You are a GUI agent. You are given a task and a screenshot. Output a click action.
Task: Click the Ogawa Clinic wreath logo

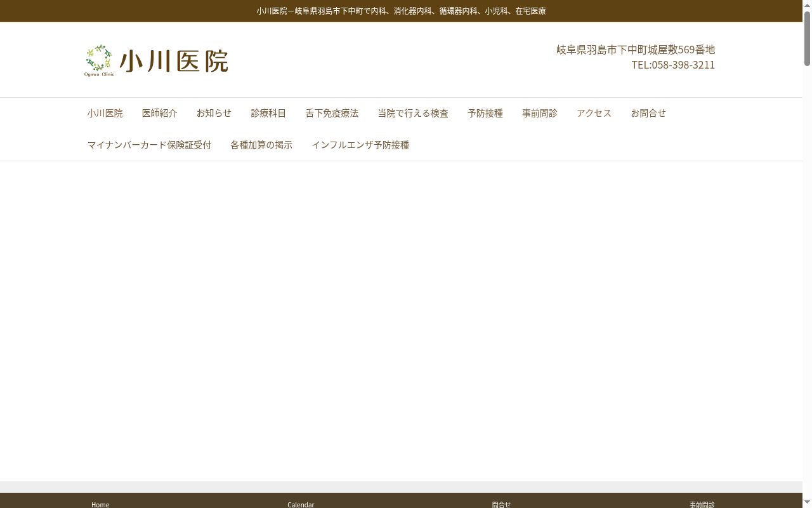point(99,60)
